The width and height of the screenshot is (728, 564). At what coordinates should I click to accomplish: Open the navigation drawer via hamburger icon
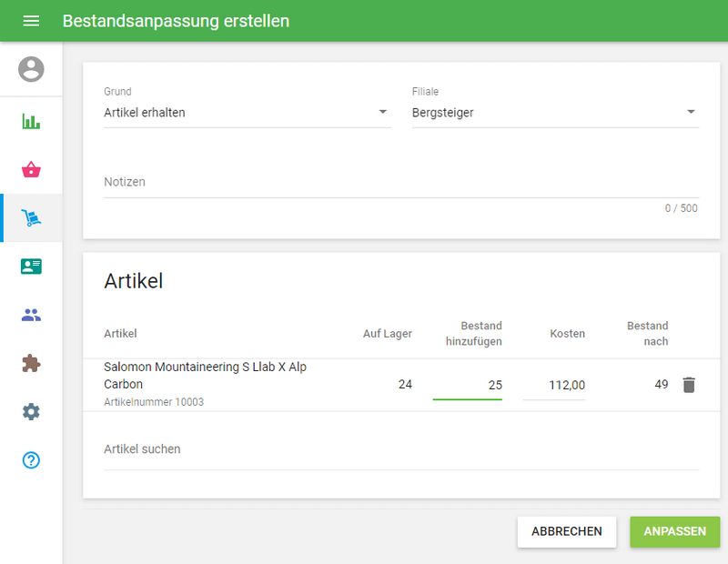(x=31, y=20)
